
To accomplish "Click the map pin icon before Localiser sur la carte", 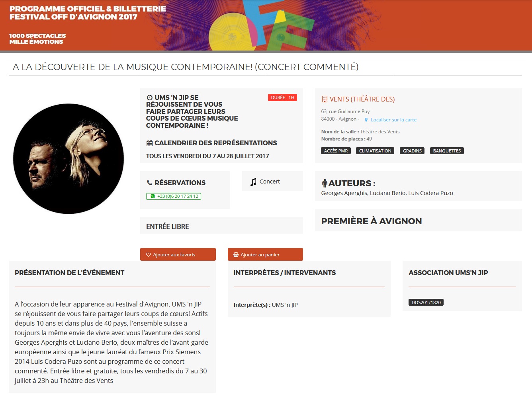I will coord(366,120).
